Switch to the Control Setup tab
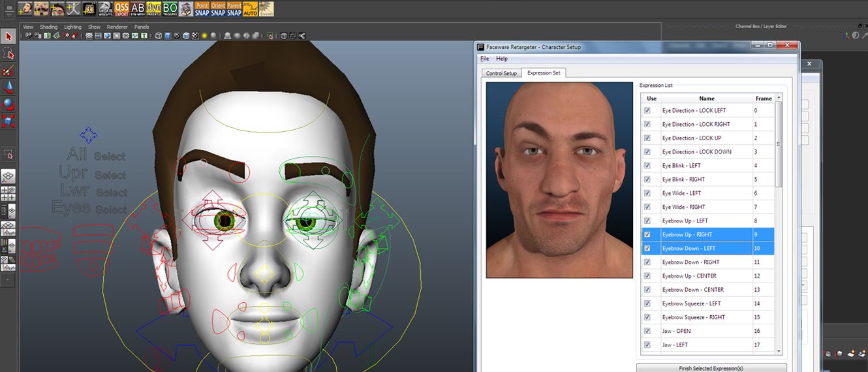The height and width of the screenshot is (372, 868). (501, 73)
